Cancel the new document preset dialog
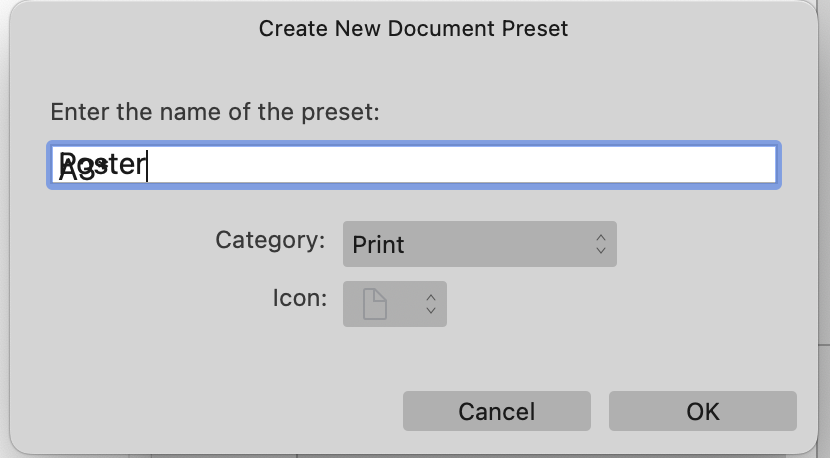Image resolution: width=830 pixels, height=458 pixels. point(497,411)
